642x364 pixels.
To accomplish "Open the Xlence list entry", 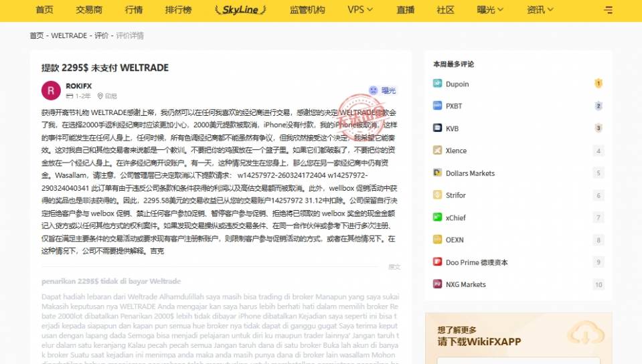I will [456, 151].
